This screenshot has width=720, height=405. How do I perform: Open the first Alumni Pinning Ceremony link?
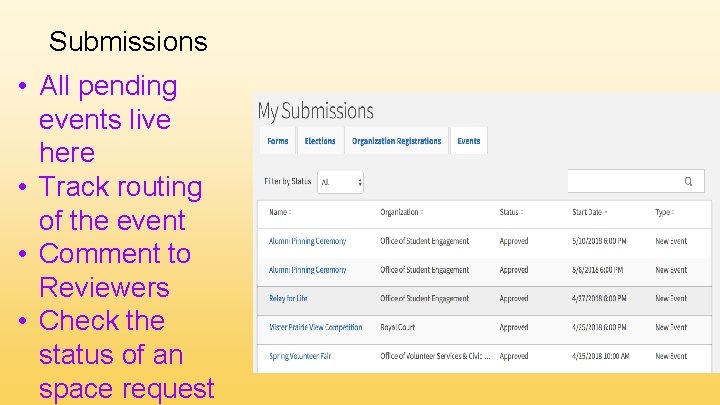coord(307,241)
